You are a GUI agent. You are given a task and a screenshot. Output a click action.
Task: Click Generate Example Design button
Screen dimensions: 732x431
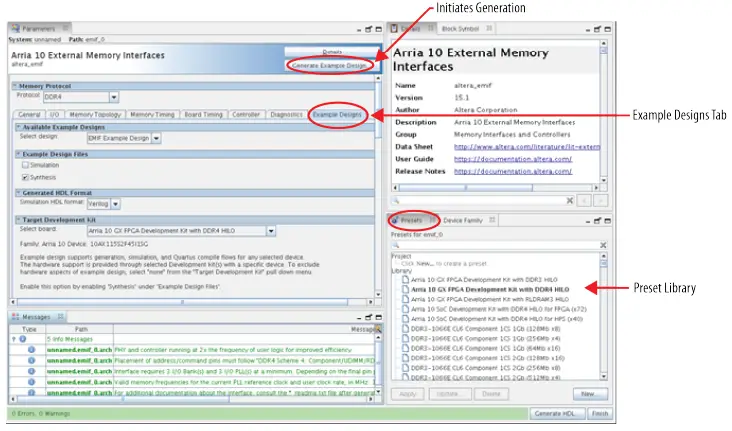point(329,65)
